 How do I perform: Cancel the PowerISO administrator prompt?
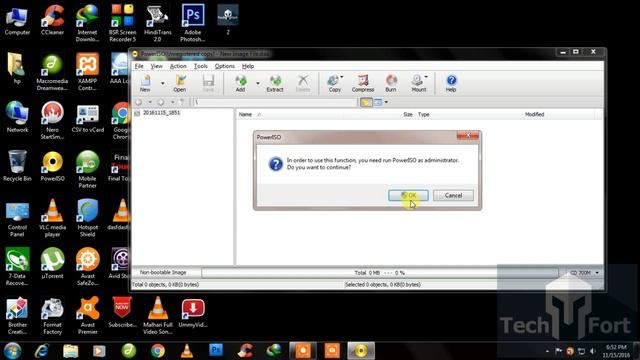(x=453, y=196)
